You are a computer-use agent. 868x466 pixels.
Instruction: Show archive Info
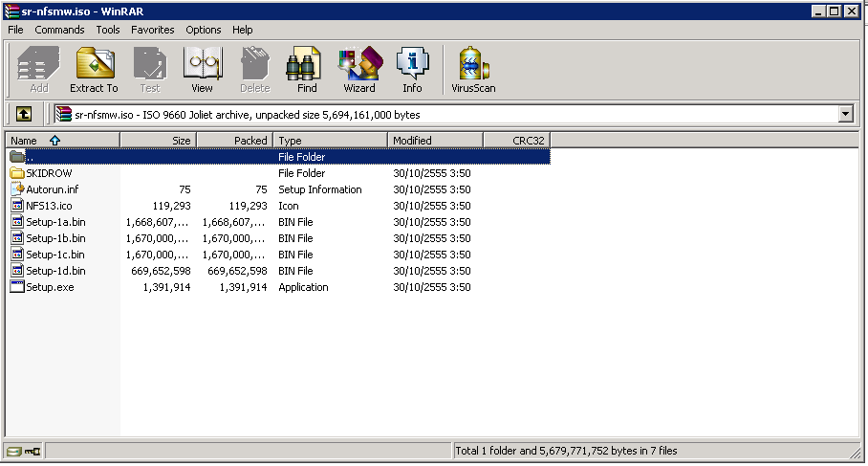[x=412, y=69]
